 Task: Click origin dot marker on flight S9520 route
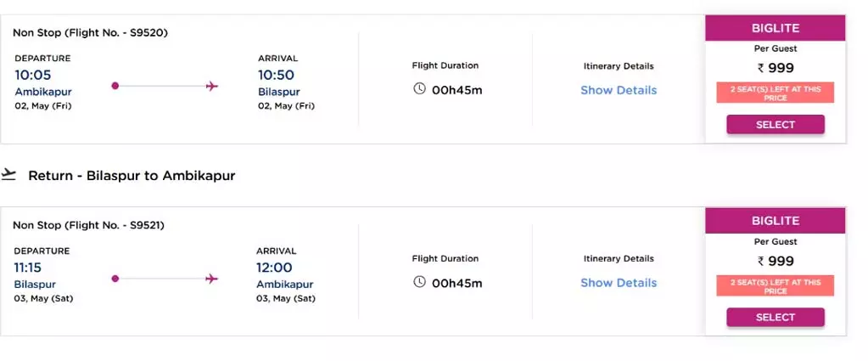(x=115, y=86)
